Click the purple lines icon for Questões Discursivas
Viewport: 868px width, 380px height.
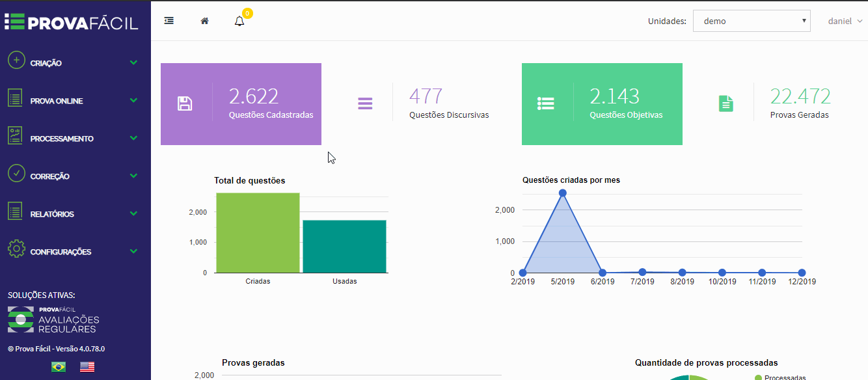(x=365, y=103)
